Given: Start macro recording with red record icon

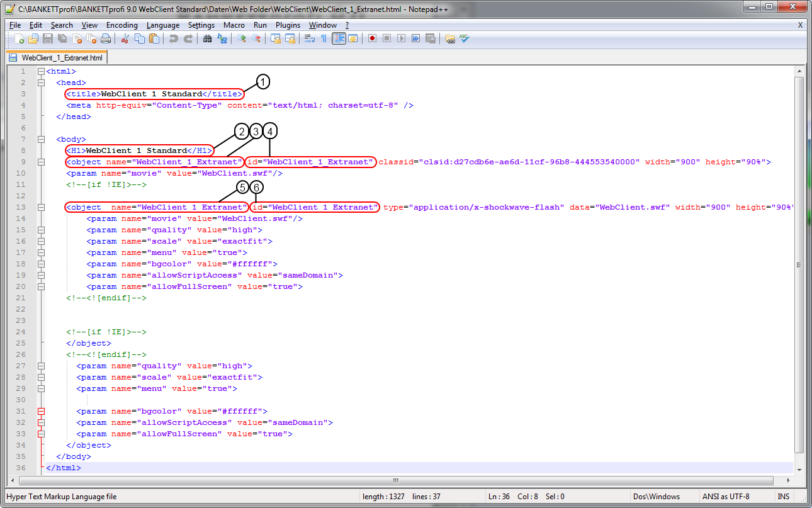Looking at the screenshot, I should tap(372, 39).
